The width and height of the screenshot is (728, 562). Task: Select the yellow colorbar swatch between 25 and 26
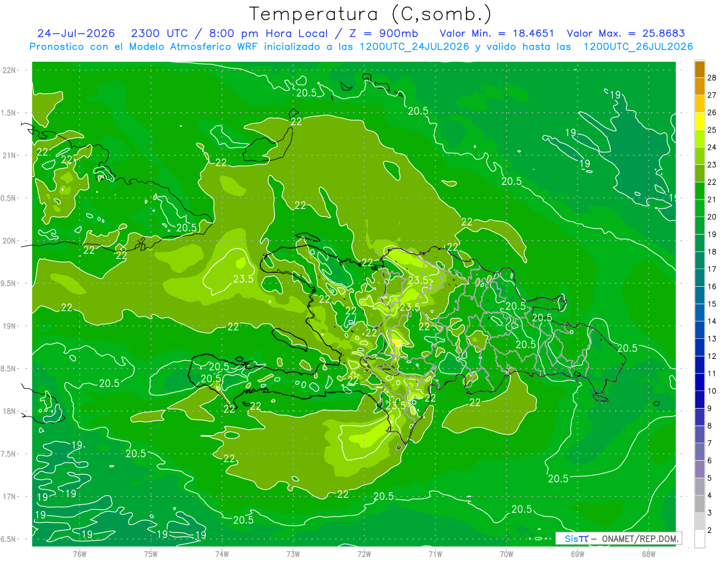tap(699, 121)
